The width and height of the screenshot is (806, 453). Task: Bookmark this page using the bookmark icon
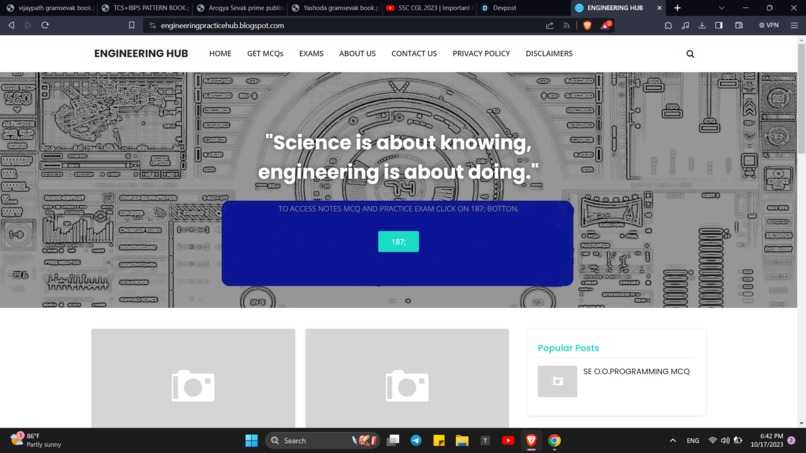click(x=132, y=25)
